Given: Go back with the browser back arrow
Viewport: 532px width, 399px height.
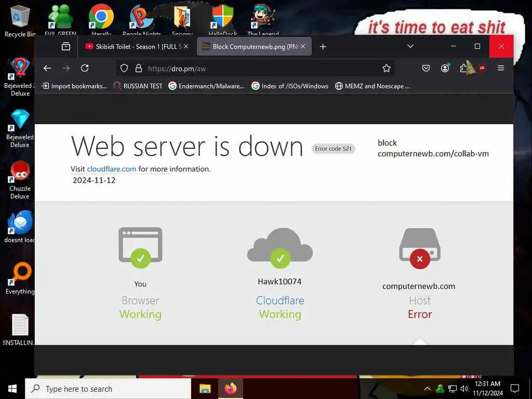Looking at the screenshot, I should point(47,68).
